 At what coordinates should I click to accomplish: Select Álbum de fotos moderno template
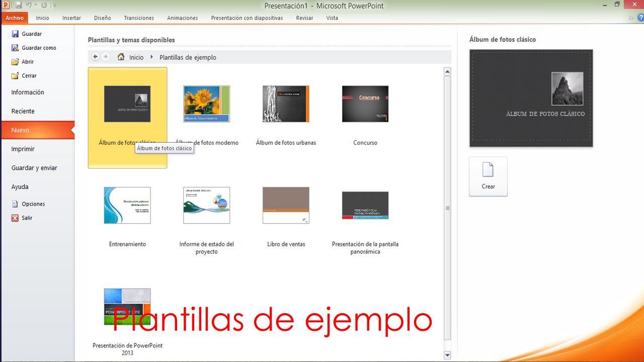(206, 104)
